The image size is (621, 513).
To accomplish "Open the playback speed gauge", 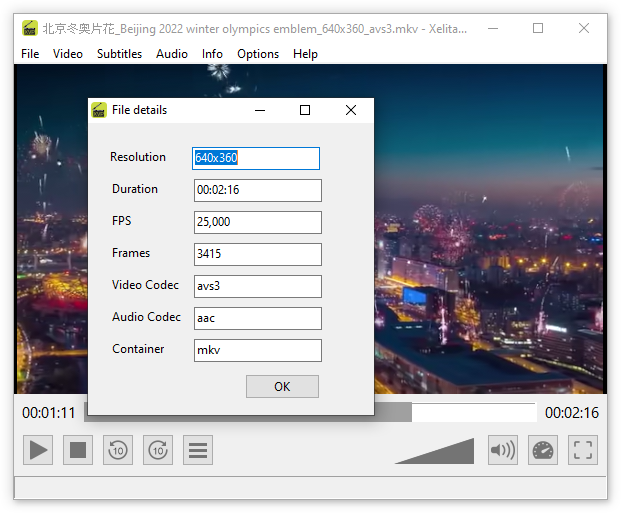I will coord(543,450).
